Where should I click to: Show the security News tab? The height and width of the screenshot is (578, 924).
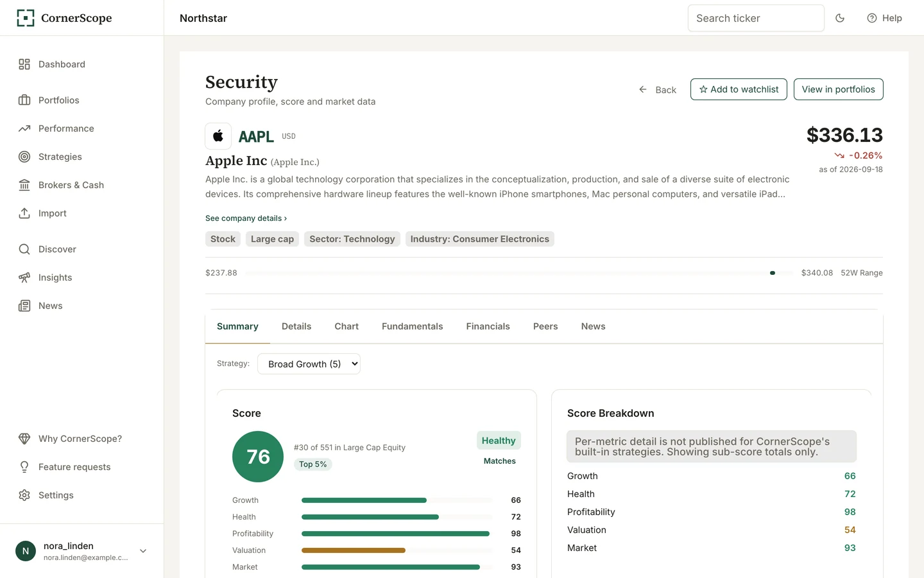594,326
